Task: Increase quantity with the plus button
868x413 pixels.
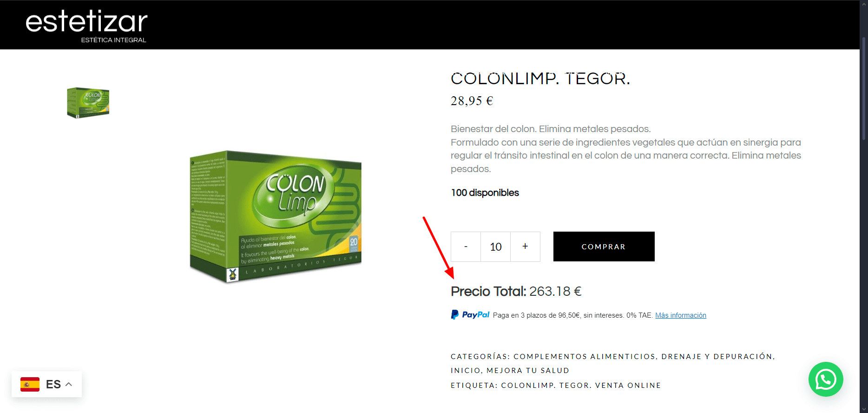Action: [x=525, y=246]
